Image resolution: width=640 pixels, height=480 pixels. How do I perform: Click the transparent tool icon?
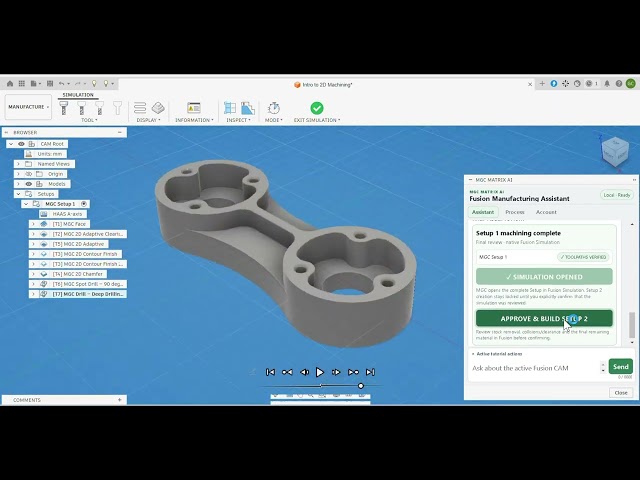point(117,108)
